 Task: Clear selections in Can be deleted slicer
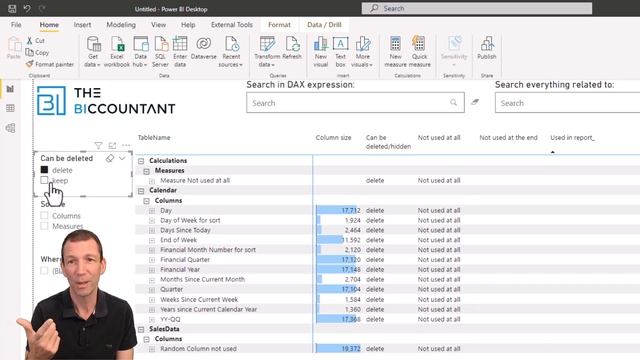pos(109,158)
